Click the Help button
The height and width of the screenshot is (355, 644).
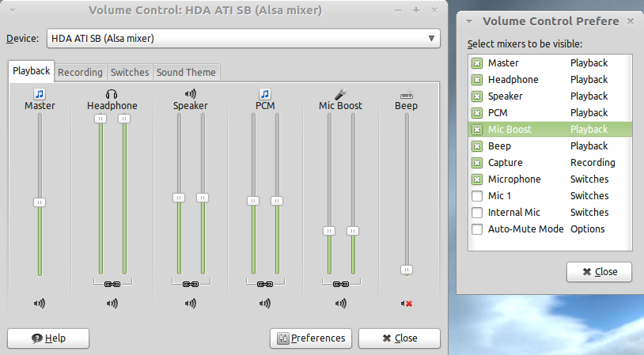coord(47,338)
